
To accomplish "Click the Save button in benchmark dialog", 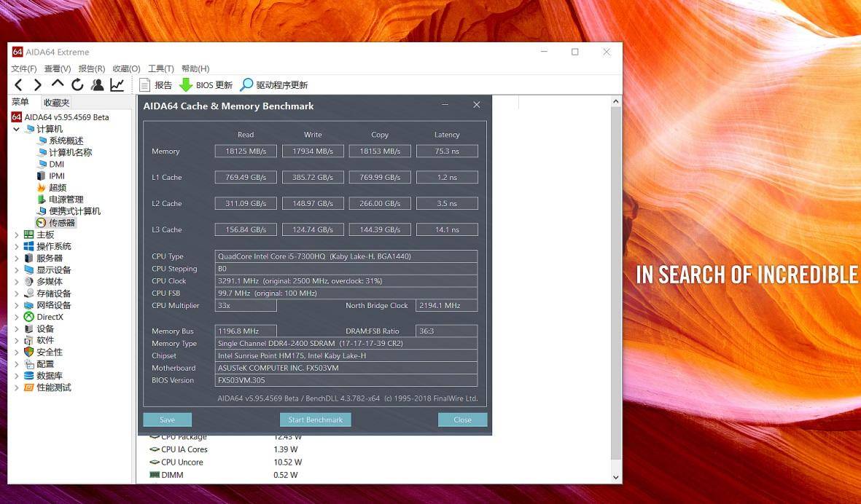I will 167,420.
